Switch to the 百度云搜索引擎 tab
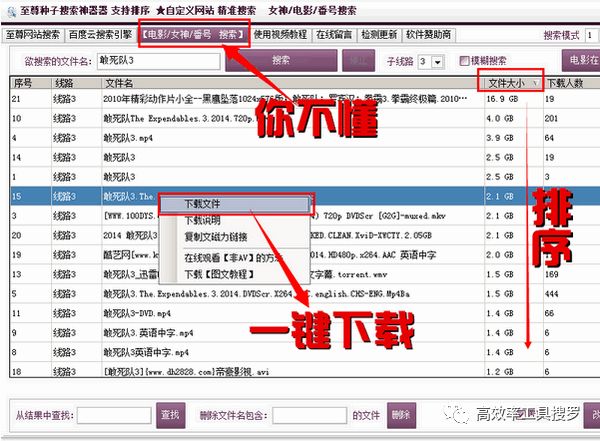Screen dimensions: 600x441 click(x=100, y=35)
